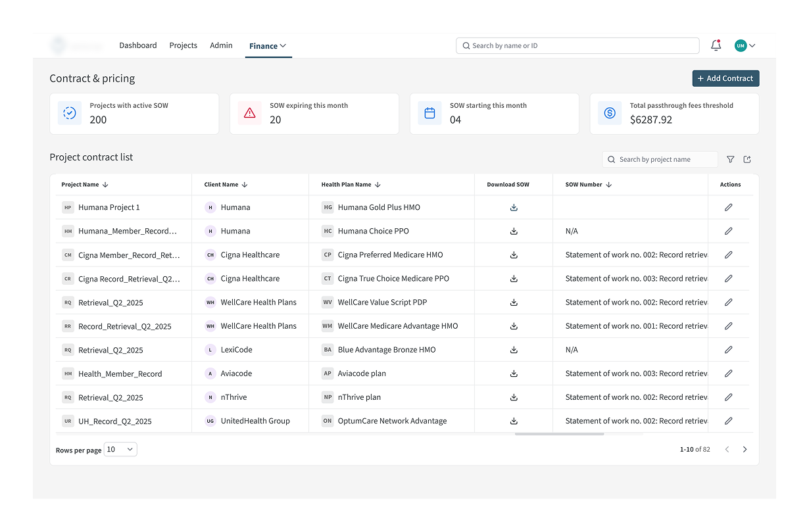Screen dimensions: 809x532
Task: Click the export icon beside the filter
Action: point(747,159)
